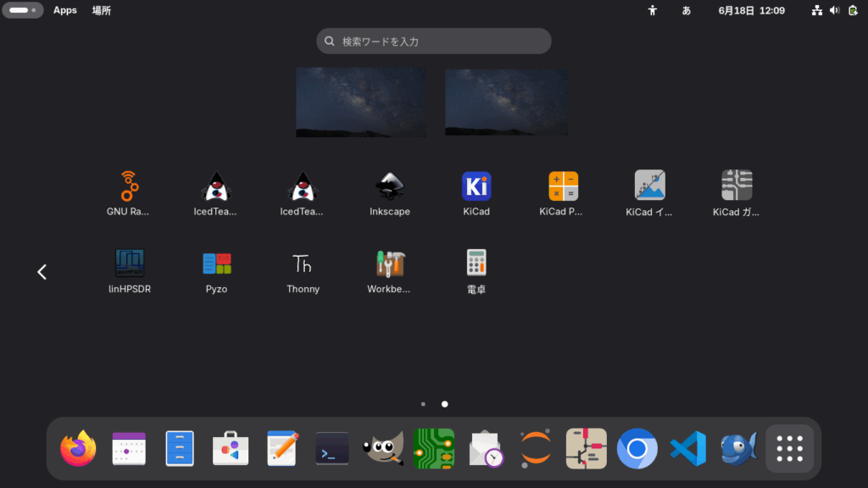Click the Show Apps grid button in the dock
The width and height of the screenshot is (868, 488).
790,448
